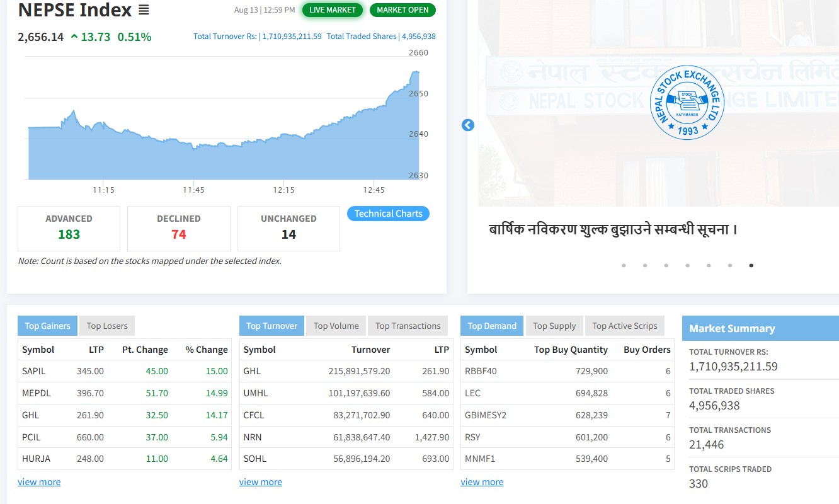The image size is (839, 504).
Task: Select the Top Turnover tab
Action: click(x=271, y=326)
